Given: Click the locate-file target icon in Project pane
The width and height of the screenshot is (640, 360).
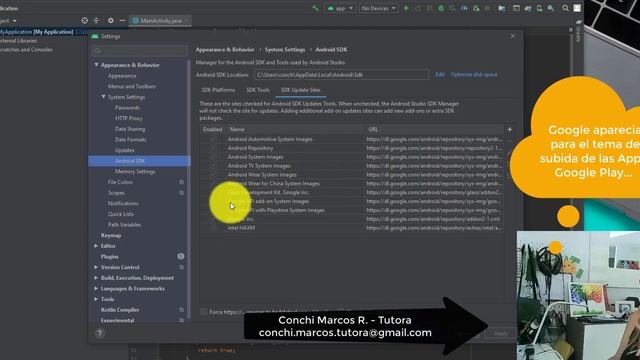Looking at the screenshot, I should click(84, 20).
